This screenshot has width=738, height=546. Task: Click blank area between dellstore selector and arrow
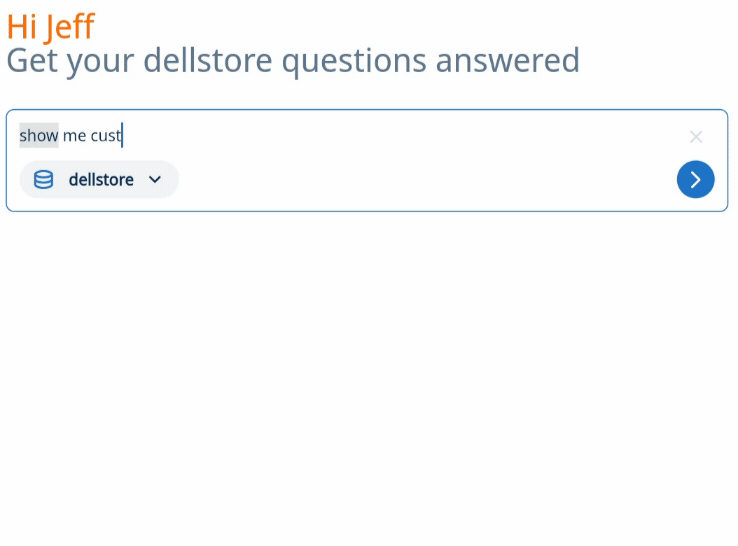click(x=420, y=180)
